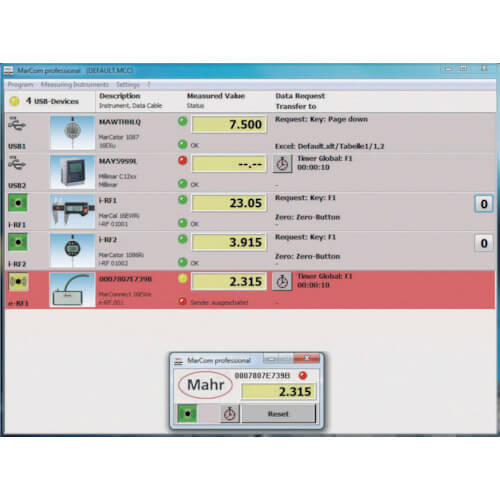Click the timer stopwatch icon in the red row
500x500 pixels.
point(282,282)
